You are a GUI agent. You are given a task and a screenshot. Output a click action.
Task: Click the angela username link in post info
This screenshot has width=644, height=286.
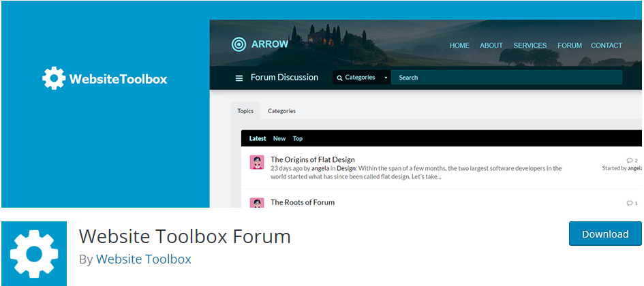click(320, 168)
